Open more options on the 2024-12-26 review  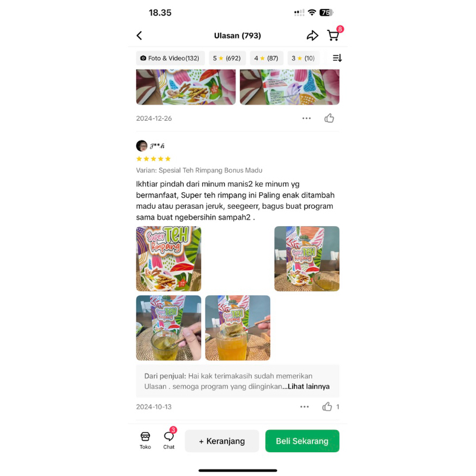(x=306, y=118)
